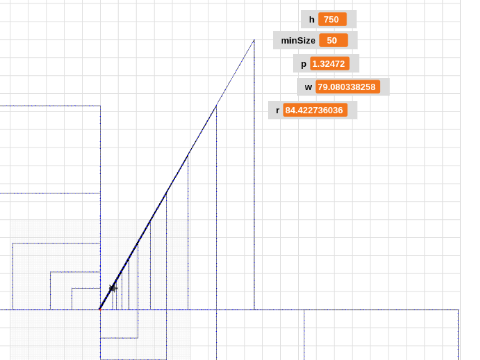Click inside the largest square at upper left
This screenshot has height=360, width=480.
point(50,149)
